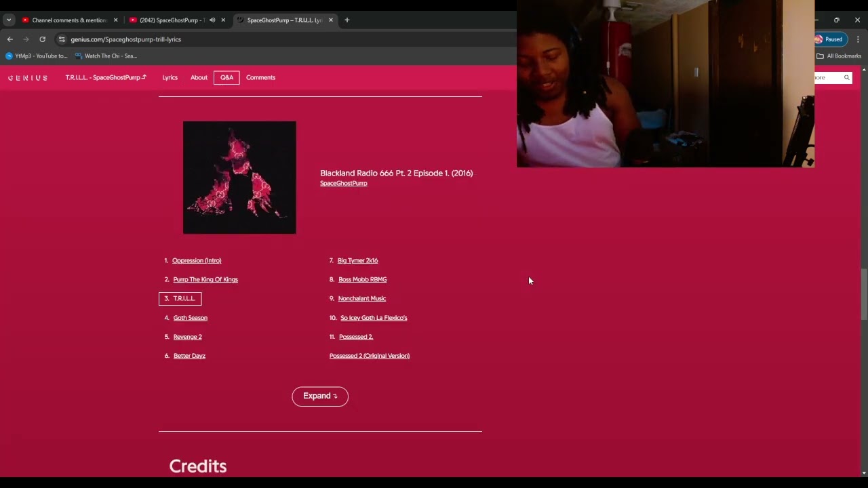Go back using browser back arrow
Screen dimensions: 868x488
click(9, 39)
